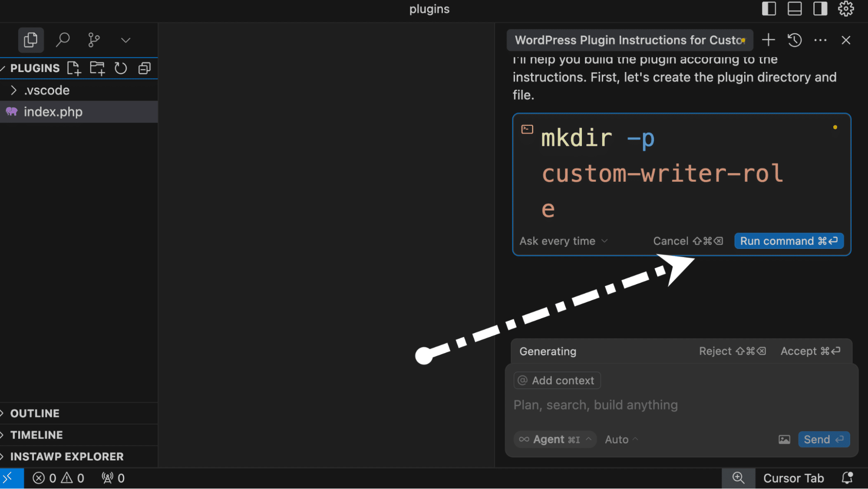Expand the Outline section
The image size is (868, 489).
(x=35, y=413)
